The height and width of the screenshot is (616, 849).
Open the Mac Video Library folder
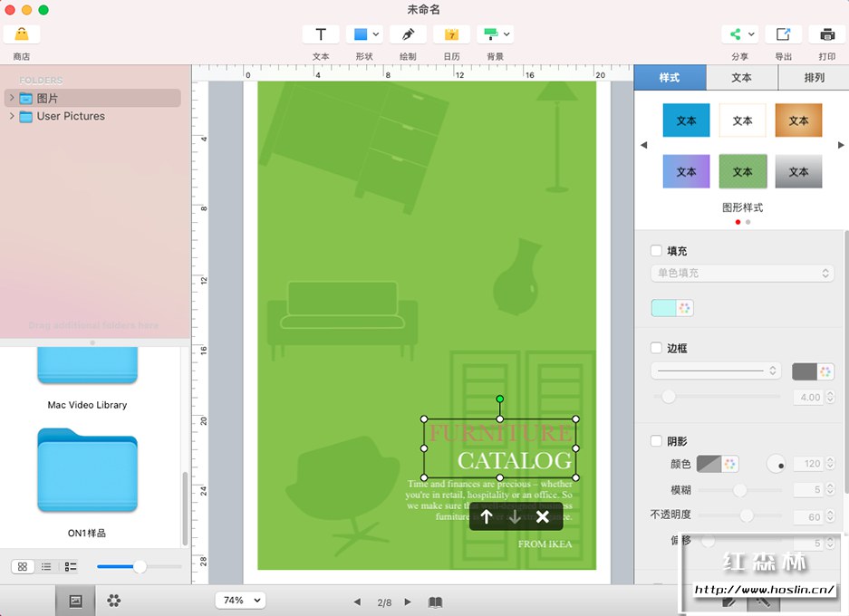coord(87,365)
